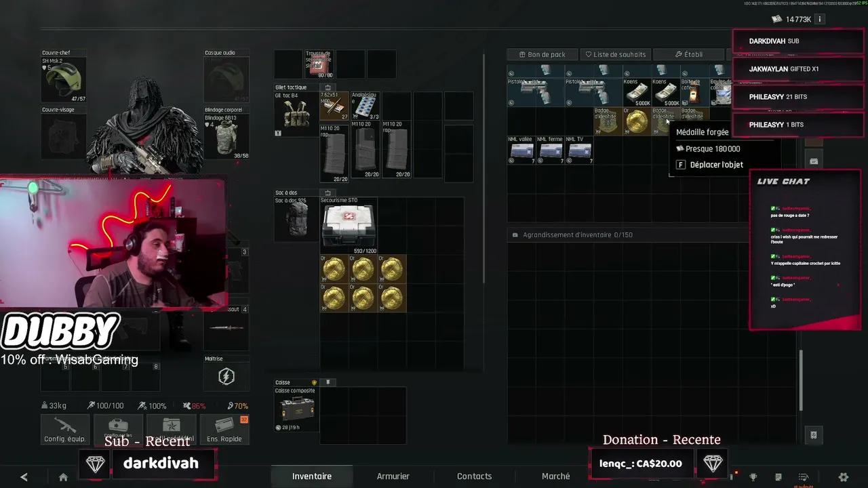
Task: Click the stash panel scrollbar handle
Action: [801, 380]
